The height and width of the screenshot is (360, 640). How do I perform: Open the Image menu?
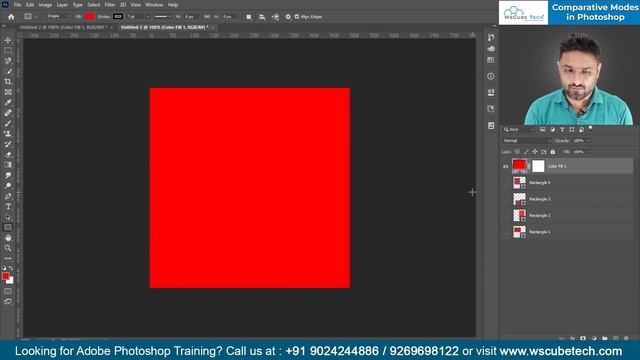[45, 5]
